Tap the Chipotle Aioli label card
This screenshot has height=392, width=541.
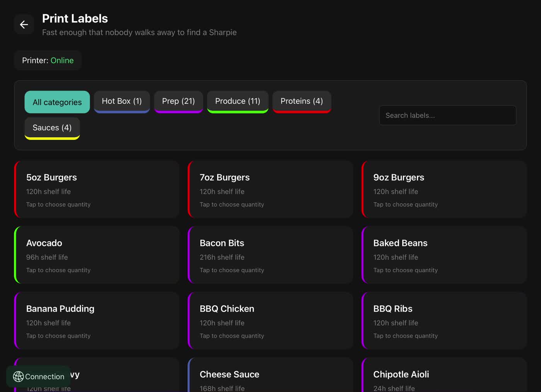click(x=444, y=375)
